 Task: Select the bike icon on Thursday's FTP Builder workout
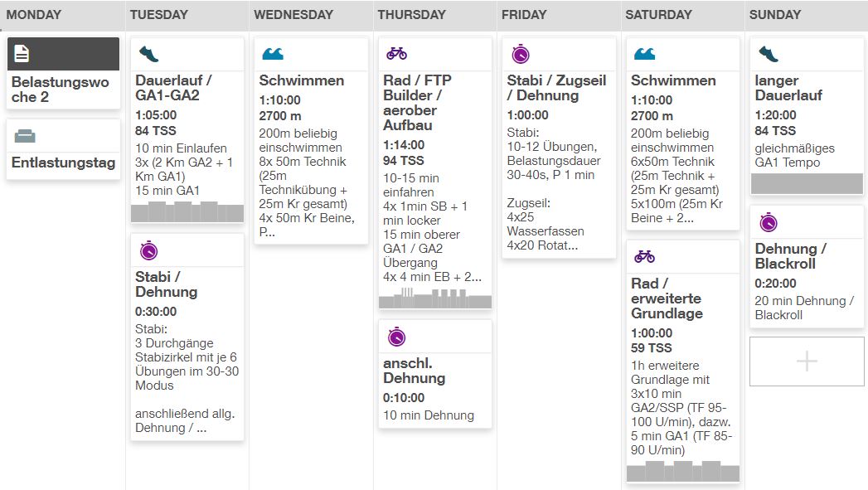[396, 51]
